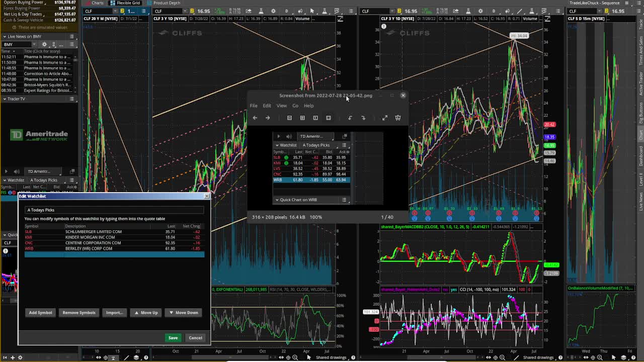Enter fullscreen mode in image viewer
This screenshot has height=362, width=644.
(385, 118)
